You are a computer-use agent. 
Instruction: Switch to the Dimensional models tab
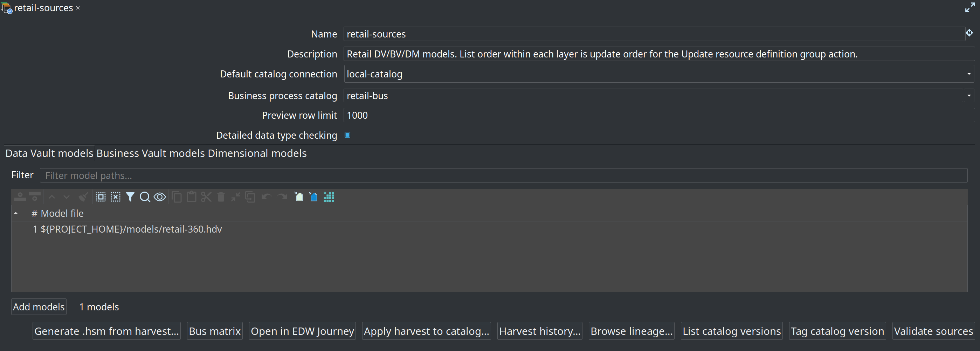point(257,153)
